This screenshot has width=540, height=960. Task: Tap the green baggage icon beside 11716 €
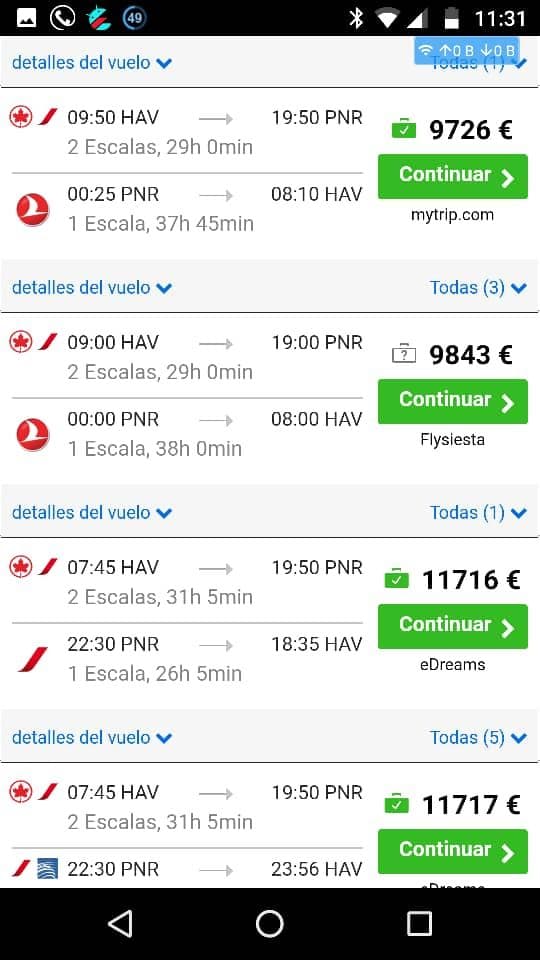coord(397,579)
